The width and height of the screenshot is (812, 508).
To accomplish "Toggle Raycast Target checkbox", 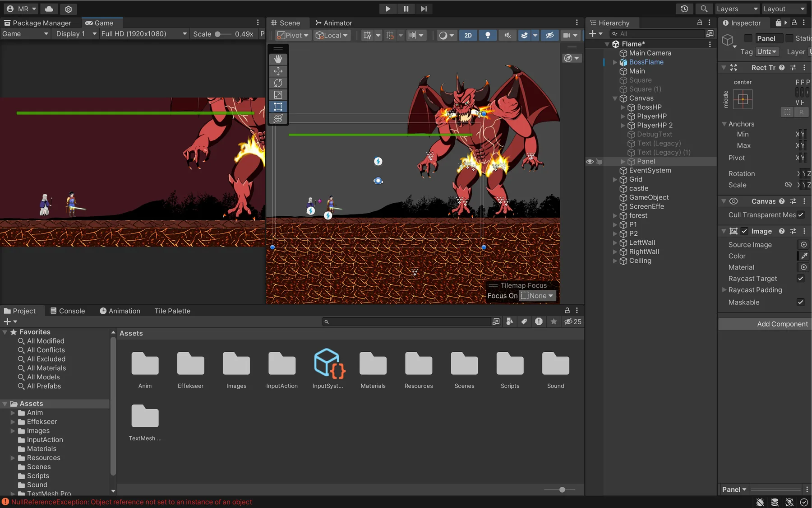I will click(801, 279).
